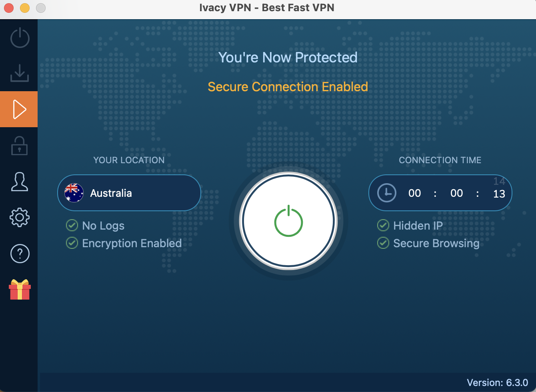Viewport: 536px width, 392px height.
Task: Close the Ivacy VPN window
Action: [9, 8]
